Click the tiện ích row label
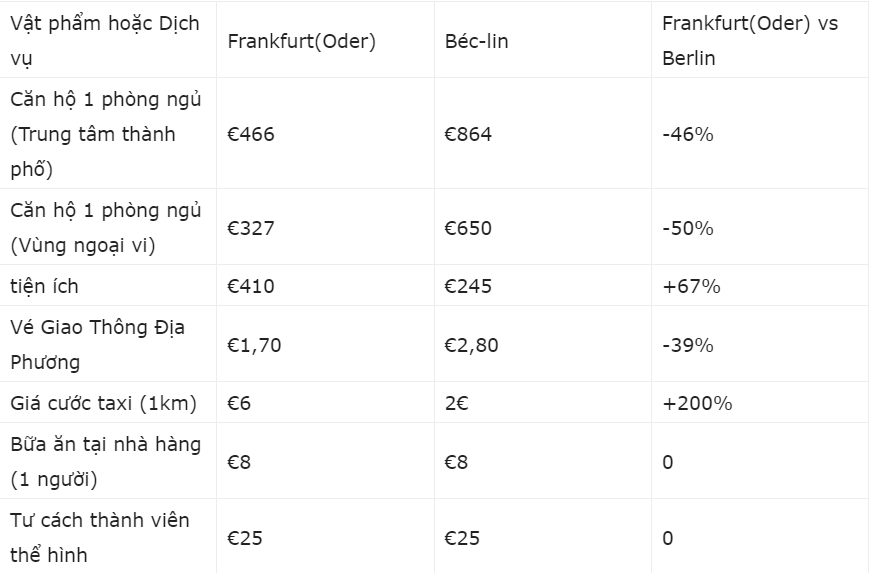 coord(44,286)
